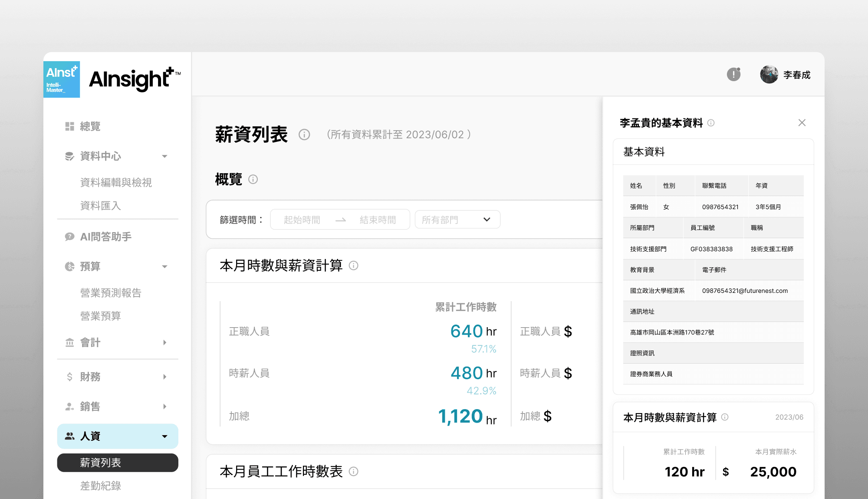Expand the 財務 sidebar section
Screen dimensions: 868x499
click(x=164, y=377)
